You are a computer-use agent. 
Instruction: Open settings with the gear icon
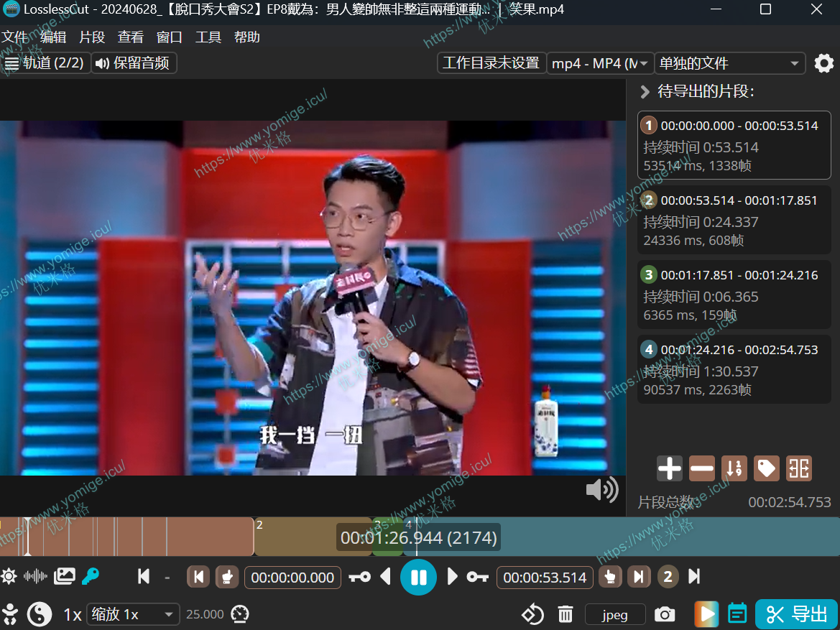click(x=823, y=63)
